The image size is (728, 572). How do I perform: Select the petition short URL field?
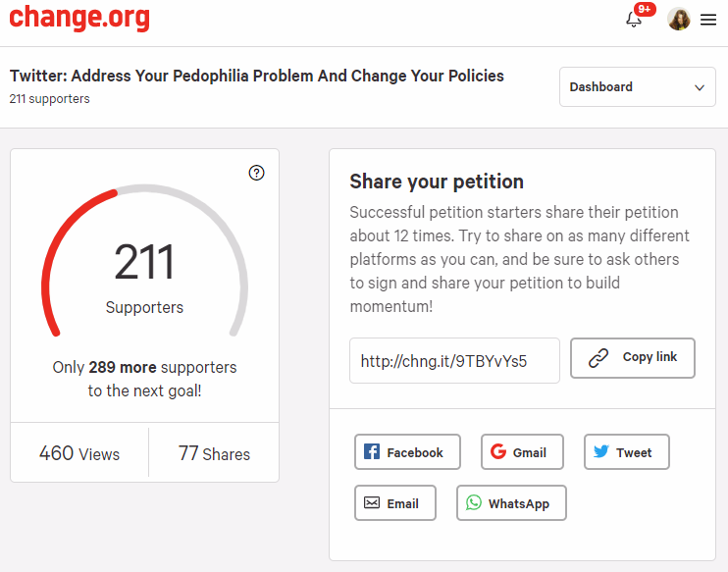[454, 361]
